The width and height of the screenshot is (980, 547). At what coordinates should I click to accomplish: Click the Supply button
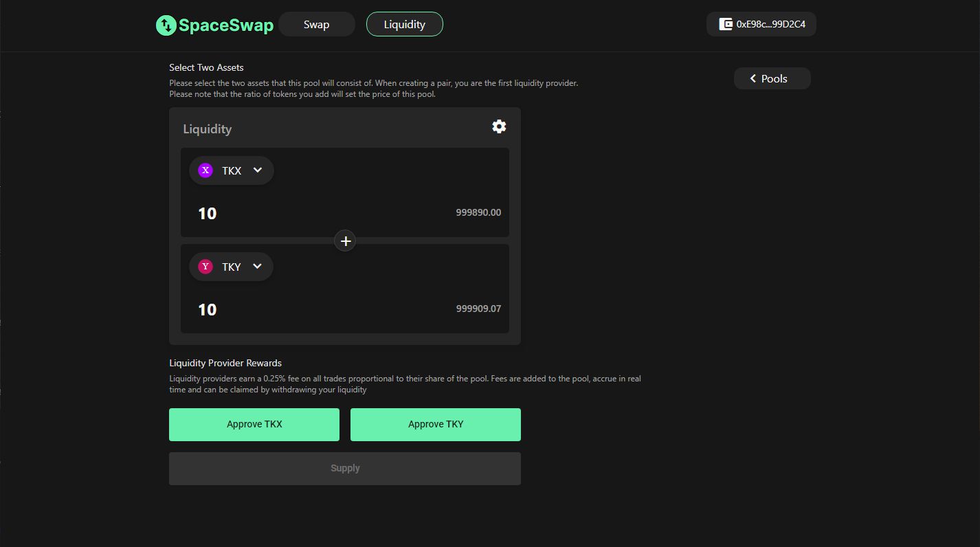point(345,469)
